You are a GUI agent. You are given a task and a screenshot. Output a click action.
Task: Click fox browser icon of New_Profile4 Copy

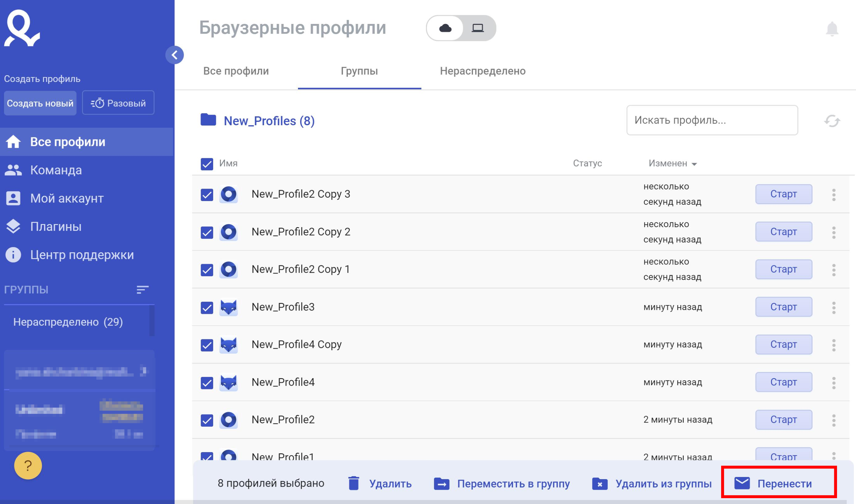point(229,345)
